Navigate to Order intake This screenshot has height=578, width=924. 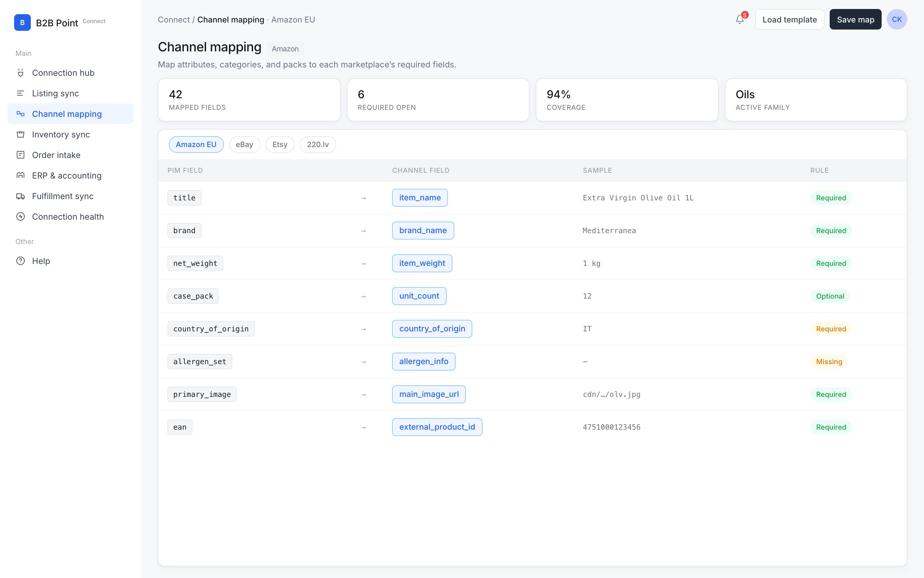point(71,155)
